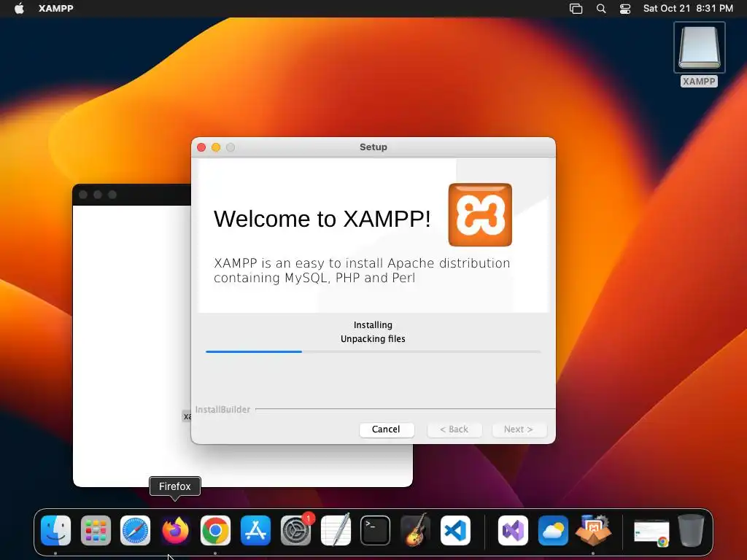
Task: Open the Trash in the Dock
Action: tap(692, 530)
